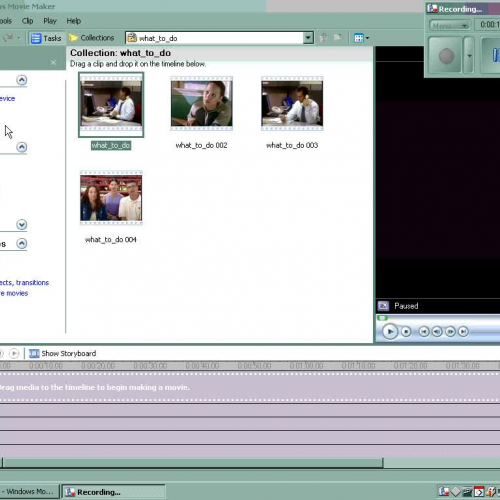
Task: Close the Movie Tasks pane
Action: (53, 63)
